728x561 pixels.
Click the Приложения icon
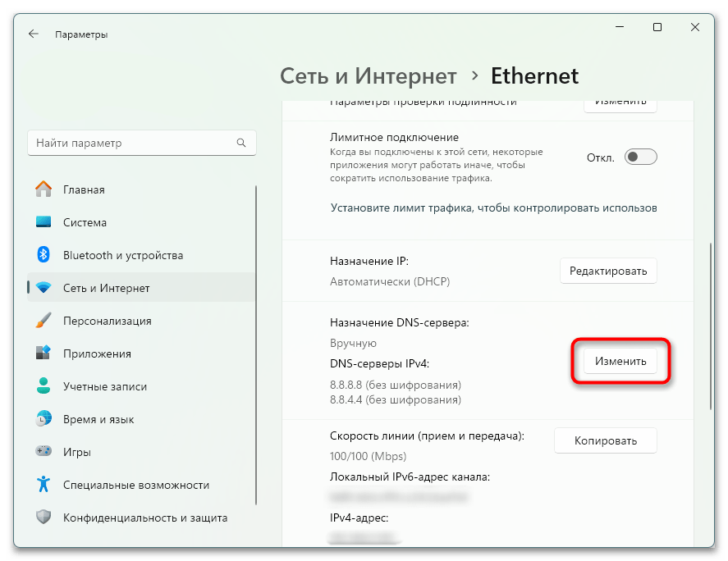[43, 353]
